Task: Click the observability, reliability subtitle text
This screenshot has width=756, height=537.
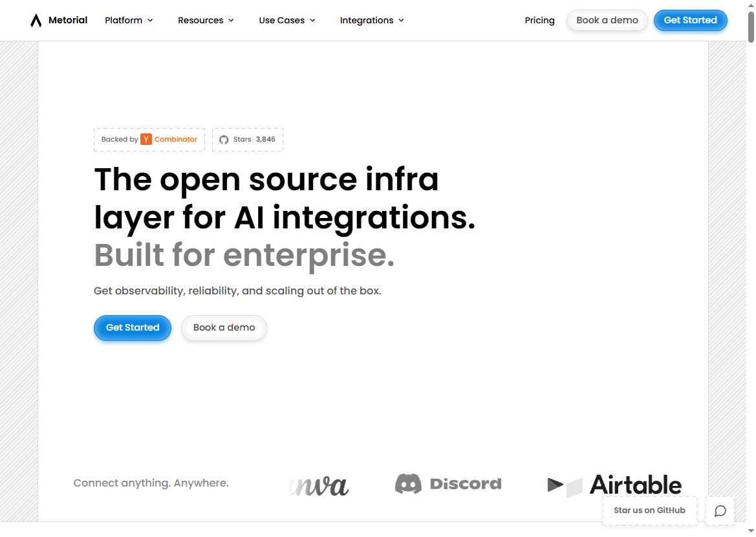Action: (x=237, y=291)
